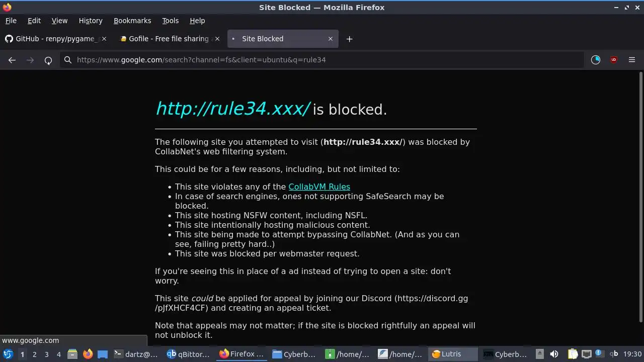Viewport: 644px width, 362px height.
Task: Open a new tab with plus button
Action: coord(349,39)
